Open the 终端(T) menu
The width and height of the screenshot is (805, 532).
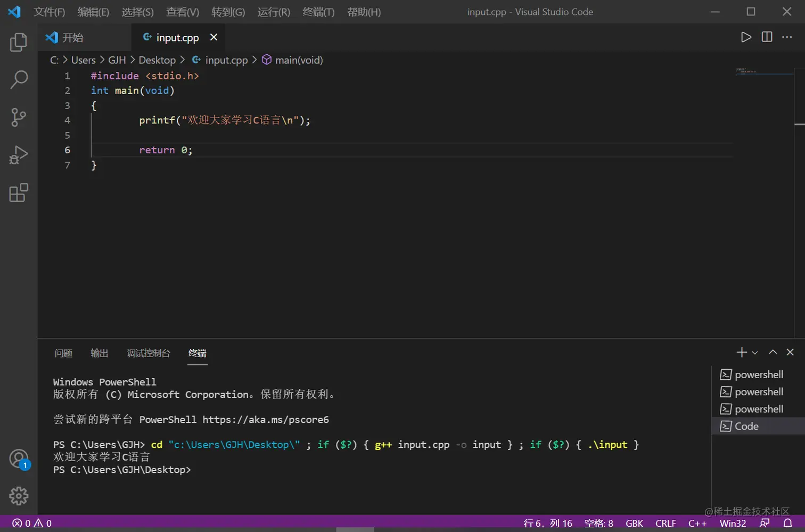pyautogui.click(x=318, y=12)
